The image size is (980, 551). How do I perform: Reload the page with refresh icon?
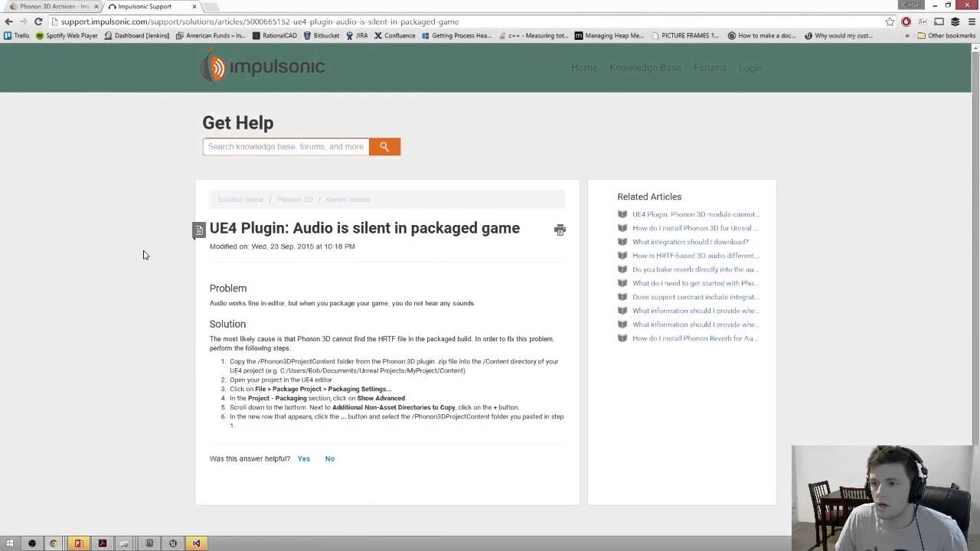coord(38,21)
